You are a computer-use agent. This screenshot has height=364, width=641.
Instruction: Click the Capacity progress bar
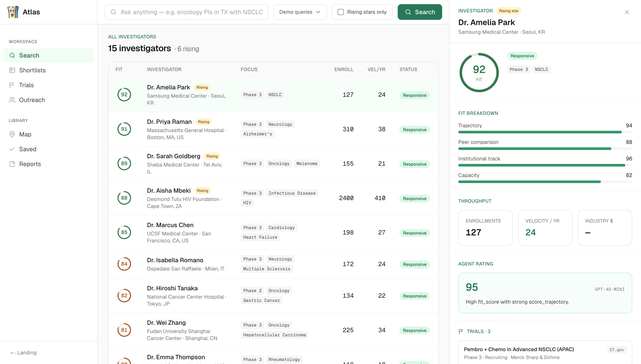pyautogui.click(x=545, y=182)
